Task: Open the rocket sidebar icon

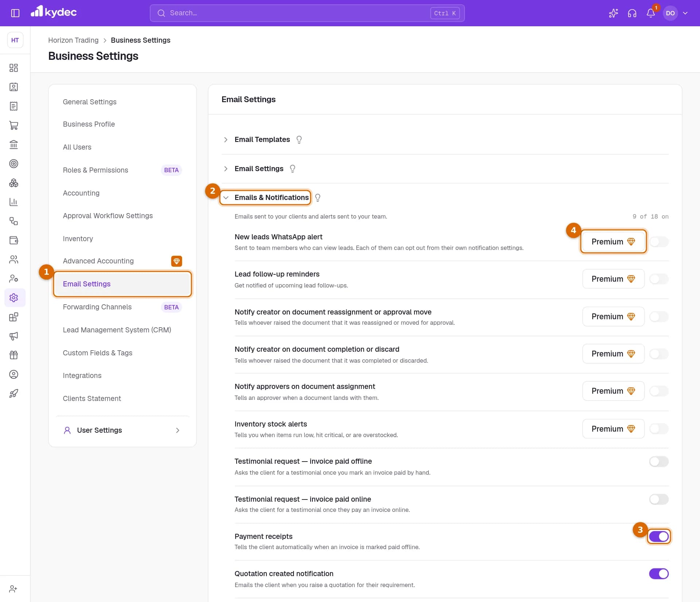Action: (x=13, y=393)
